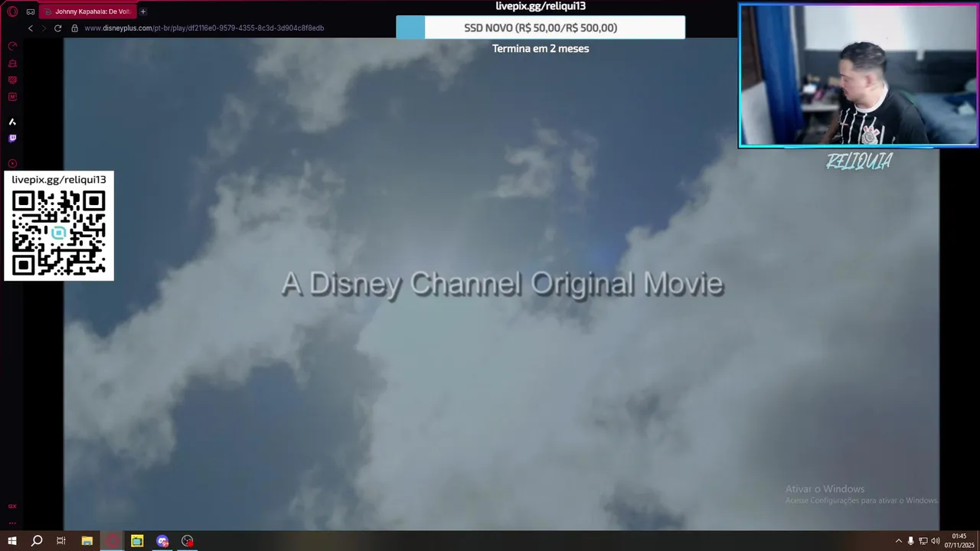Open the striped shield sidebar icon
This screenshot has height=551, width=980.
(x=12, y=80)
